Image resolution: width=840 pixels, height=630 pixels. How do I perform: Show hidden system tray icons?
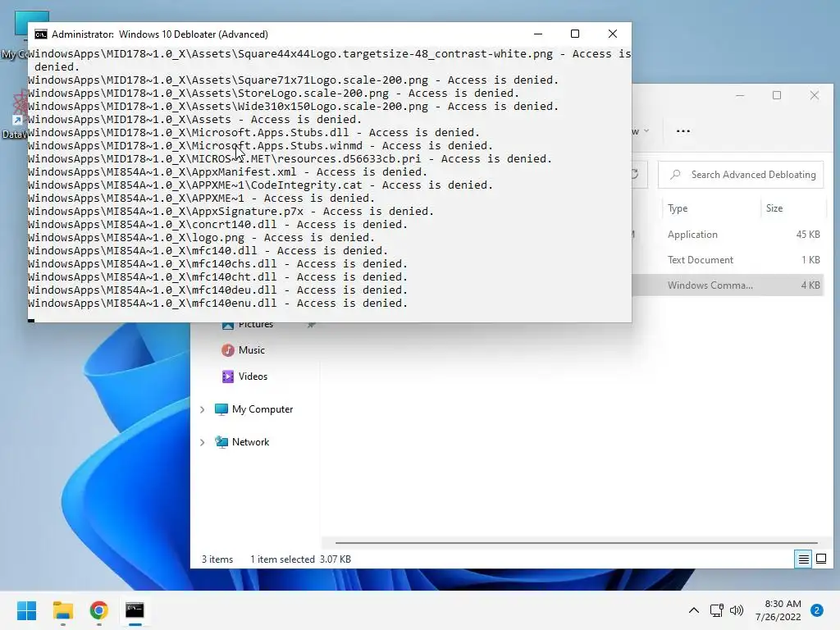(693, 610)
